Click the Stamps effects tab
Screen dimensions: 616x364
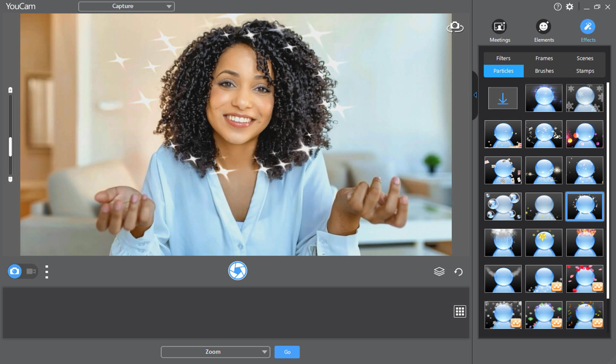click(585, 70)
